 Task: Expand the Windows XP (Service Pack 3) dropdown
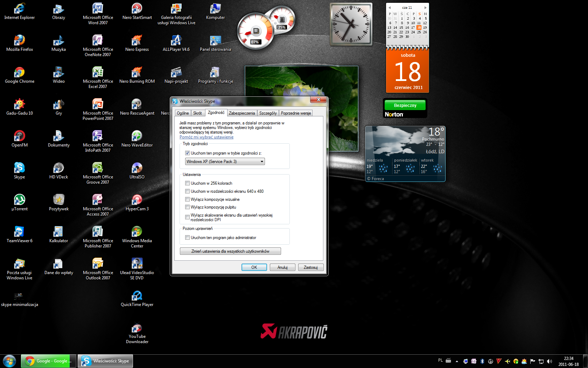coord(225,162)
